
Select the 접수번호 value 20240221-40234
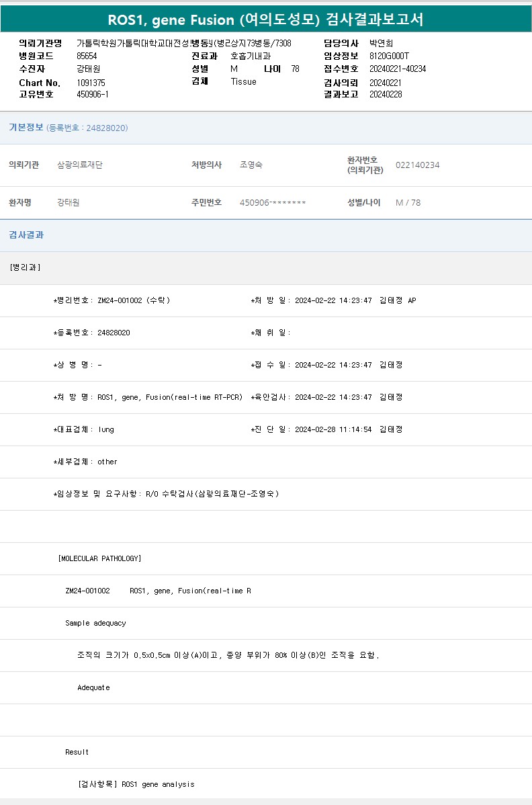(x=398, y=69)
